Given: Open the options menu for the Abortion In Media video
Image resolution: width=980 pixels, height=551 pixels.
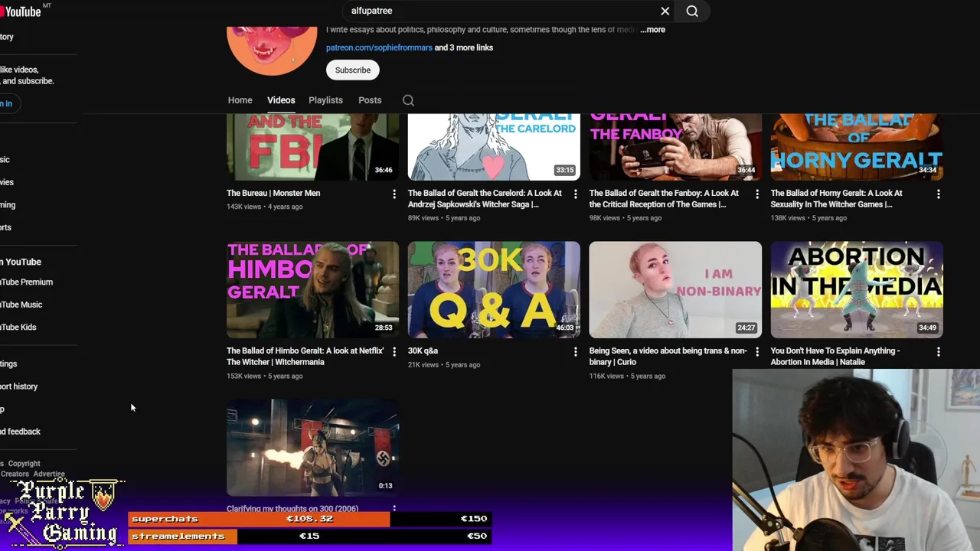Looking at the screenshot, I should click(x=939, y=352).
